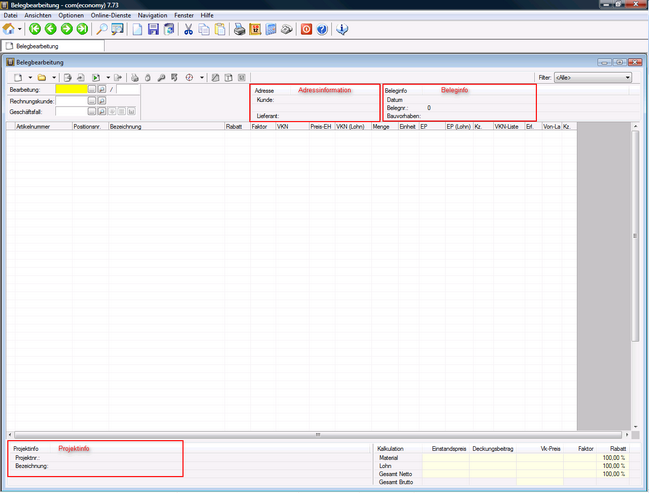649x493 pixels.
Task: Go to previous record green arrow
Action: [x=50, y=29]
